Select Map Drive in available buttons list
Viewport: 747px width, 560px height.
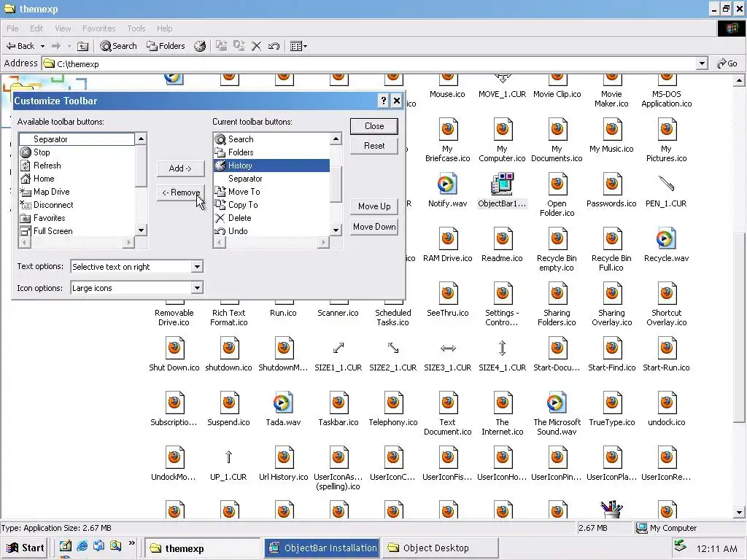(x=77, y=192)
